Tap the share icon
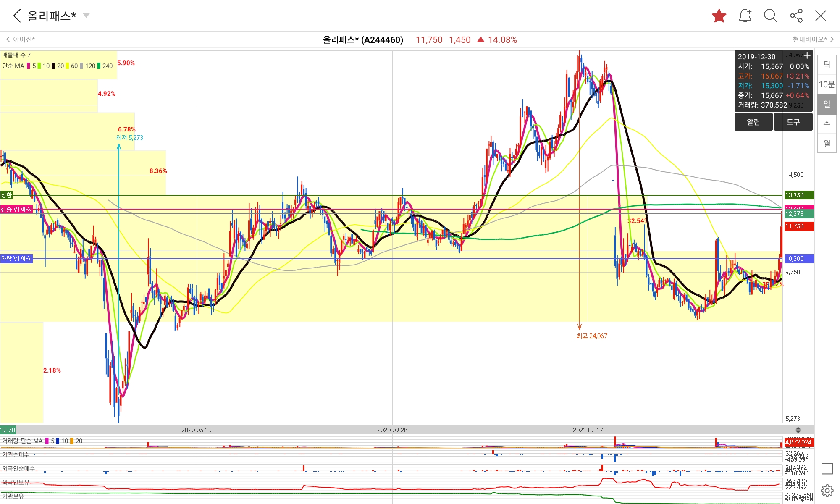840x504 pixels. tap(796, 16)
